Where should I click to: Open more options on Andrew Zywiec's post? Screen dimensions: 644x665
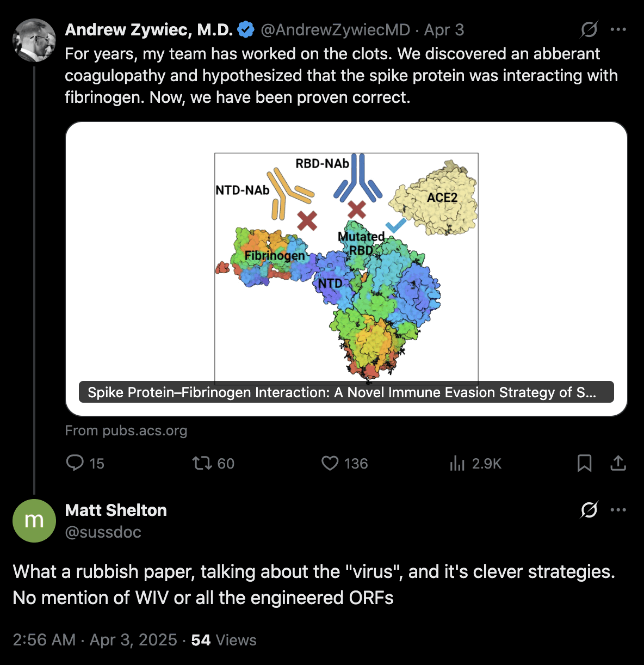618,29
